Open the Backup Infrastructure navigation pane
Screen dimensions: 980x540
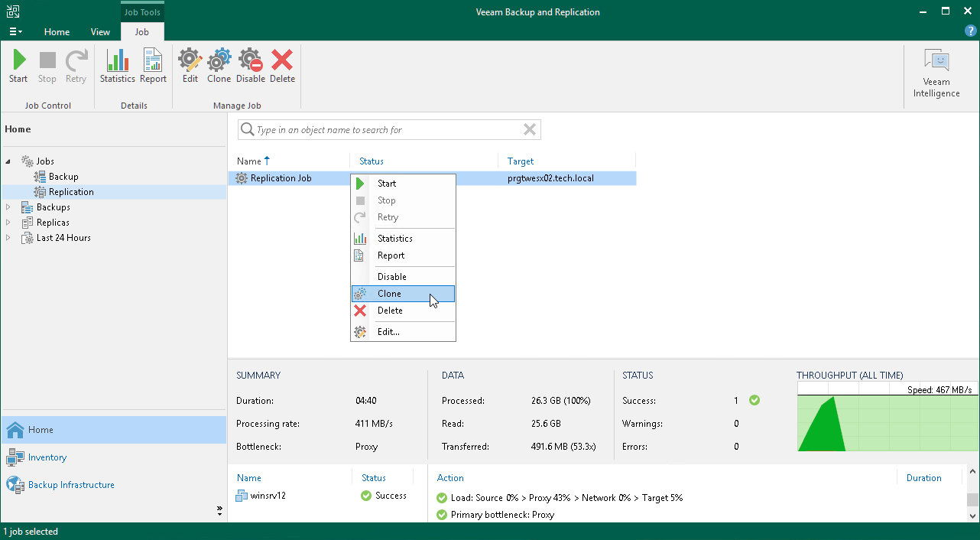114,485
